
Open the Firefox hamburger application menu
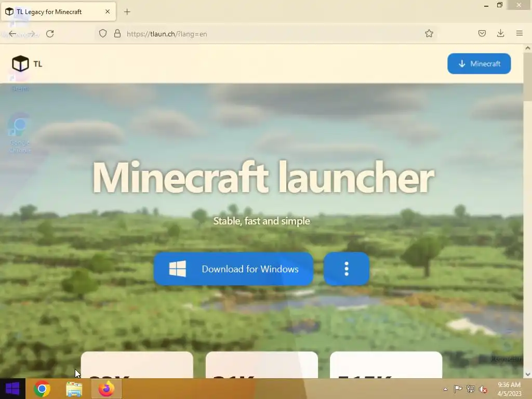519,33
